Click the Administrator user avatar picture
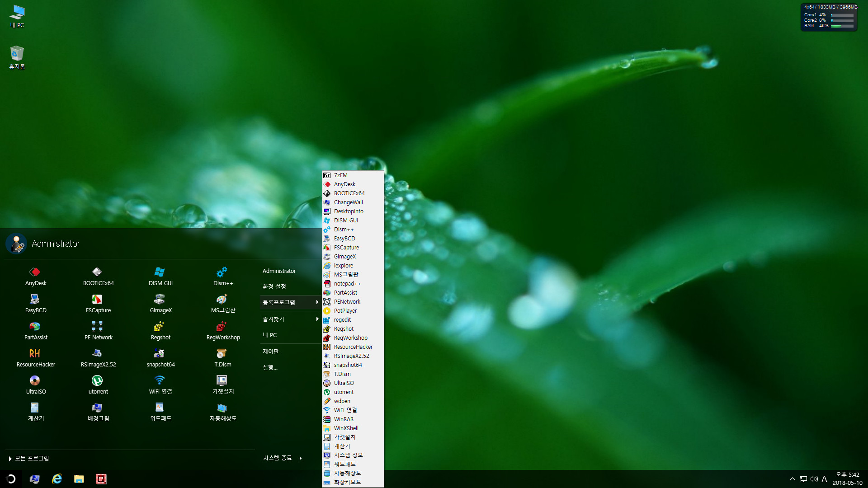This screenshot has height=488, width=868. [x=16, y=244]
